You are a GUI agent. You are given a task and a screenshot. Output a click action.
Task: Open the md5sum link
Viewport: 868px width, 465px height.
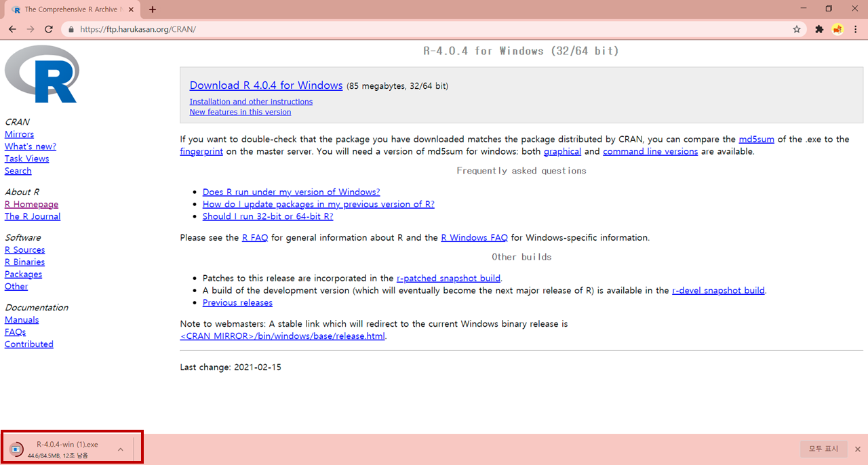[756, 139]
